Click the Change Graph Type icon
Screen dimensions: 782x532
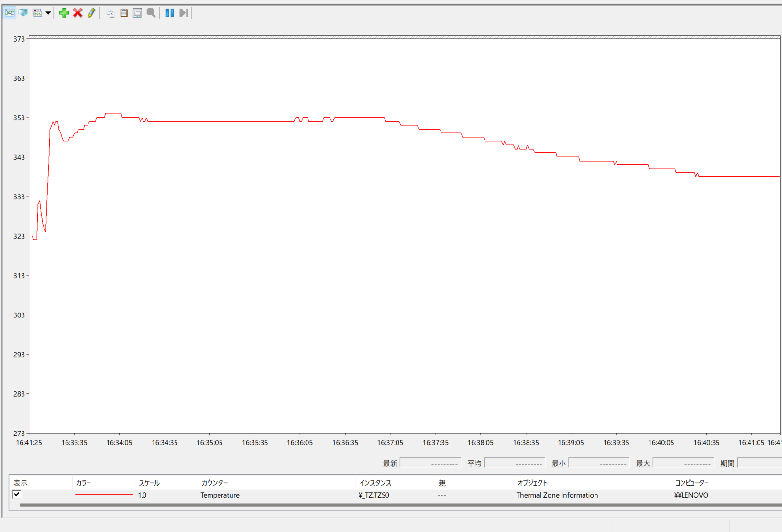(37, 13)
